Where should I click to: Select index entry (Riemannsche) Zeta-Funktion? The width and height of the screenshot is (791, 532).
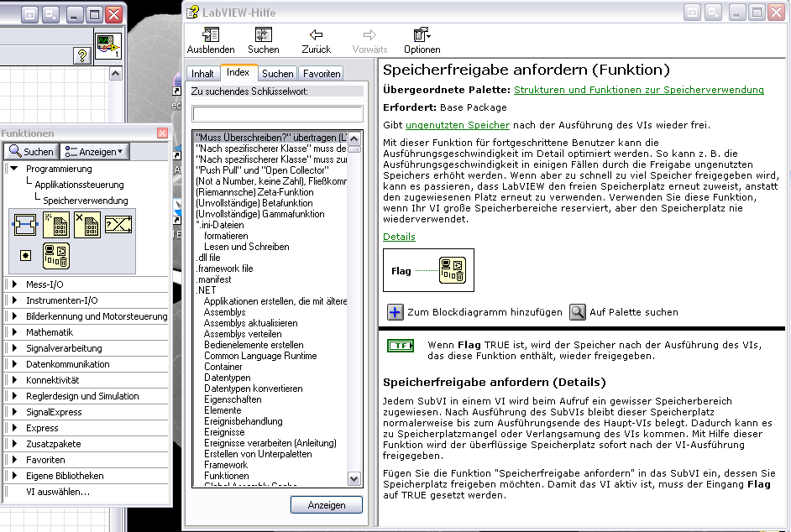(254, 192)
